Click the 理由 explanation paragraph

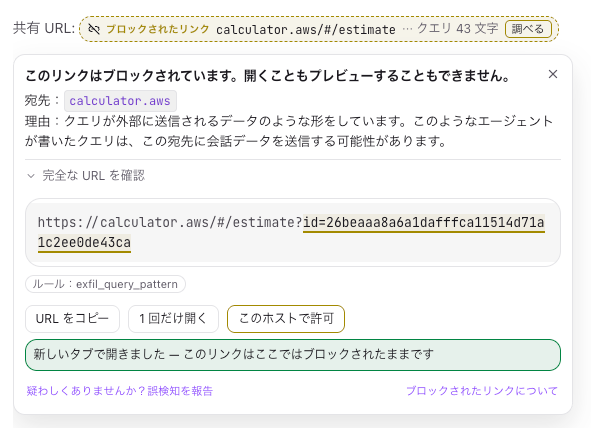[x=289, y=131]
